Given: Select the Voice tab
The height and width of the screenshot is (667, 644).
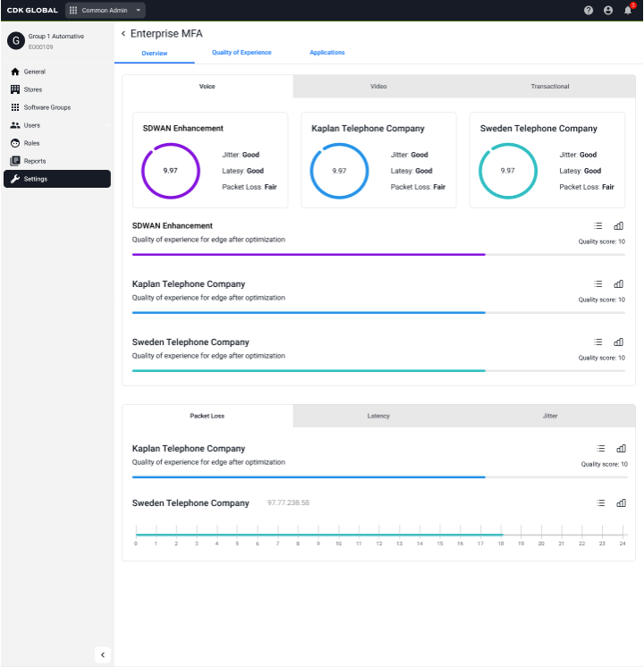Looking at the screenshot, I should [x=208, y=87].
